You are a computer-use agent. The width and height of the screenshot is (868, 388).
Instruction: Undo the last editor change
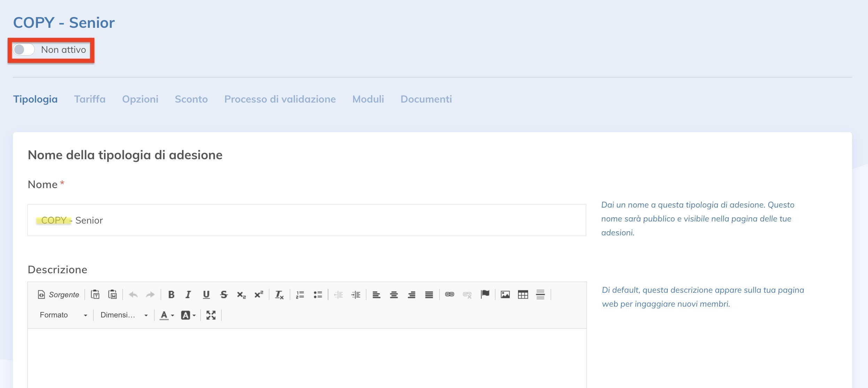point(134,294)
